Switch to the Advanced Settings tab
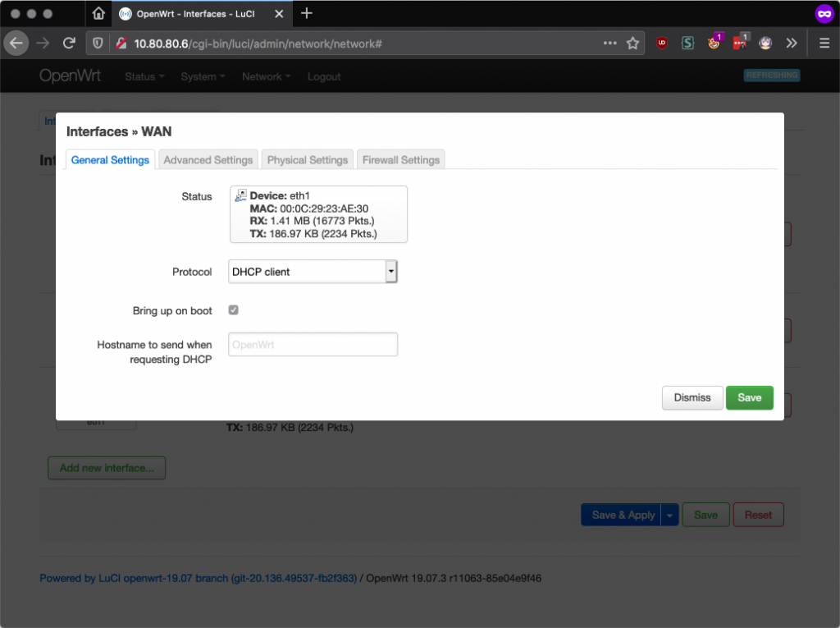The image size is (840, 628). (x=208, y=160)
